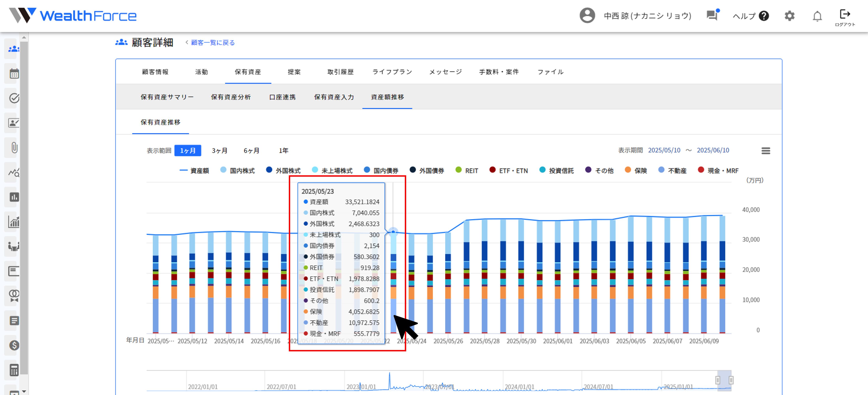Toggle 現金・MRF series in legend
The width and height of the screenshot is (868, 395).
pyautogui.click(x=718, y=171)
